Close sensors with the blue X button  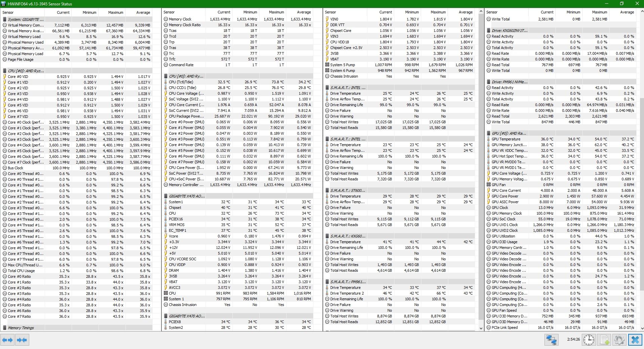[635, 340]
